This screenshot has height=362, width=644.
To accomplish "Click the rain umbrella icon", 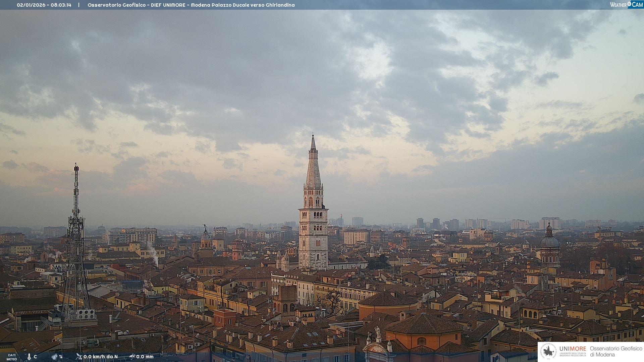I will tap(132, 357).
